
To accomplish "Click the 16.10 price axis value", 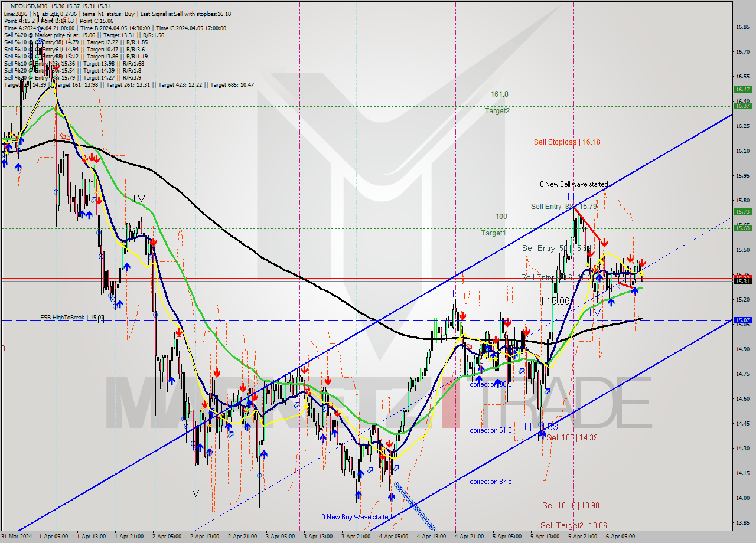I will [x=742, y=151].
